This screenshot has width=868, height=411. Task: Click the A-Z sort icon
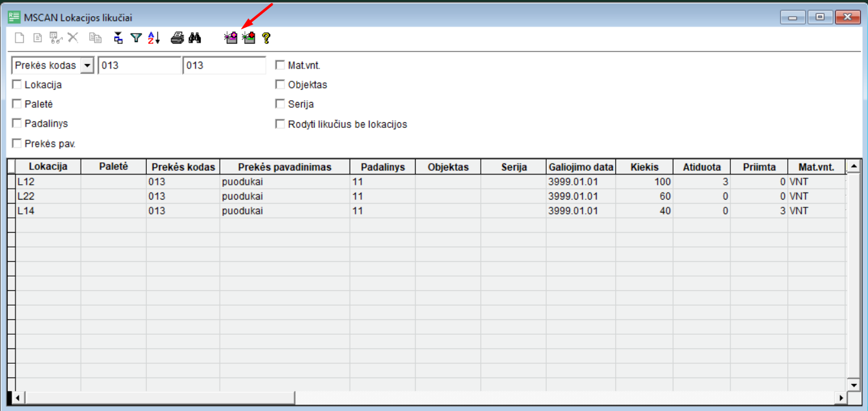[154, 38]
